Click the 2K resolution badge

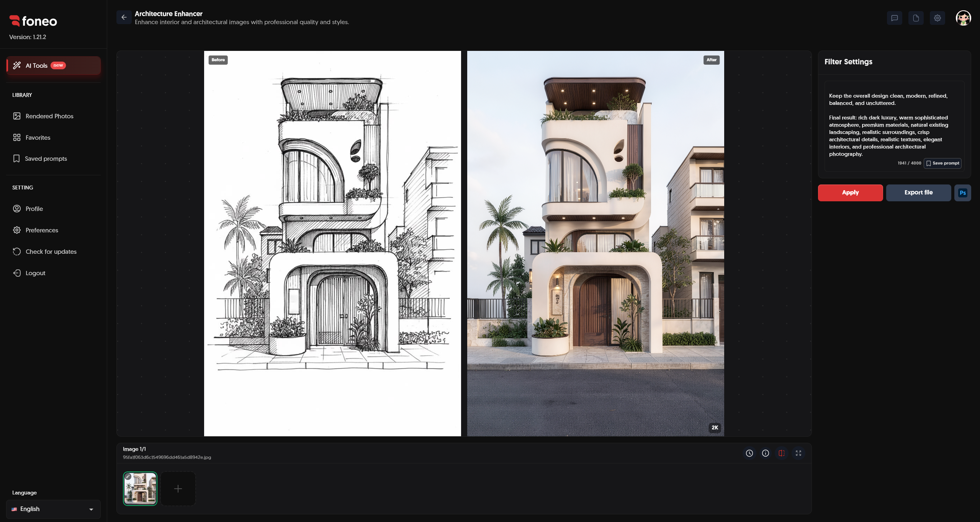[x=715, y=427]
